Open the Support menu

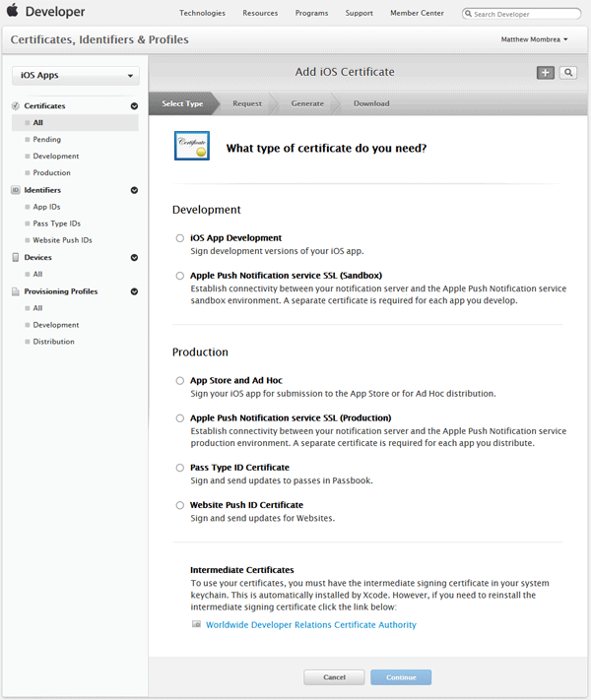[x=359, y=13]
